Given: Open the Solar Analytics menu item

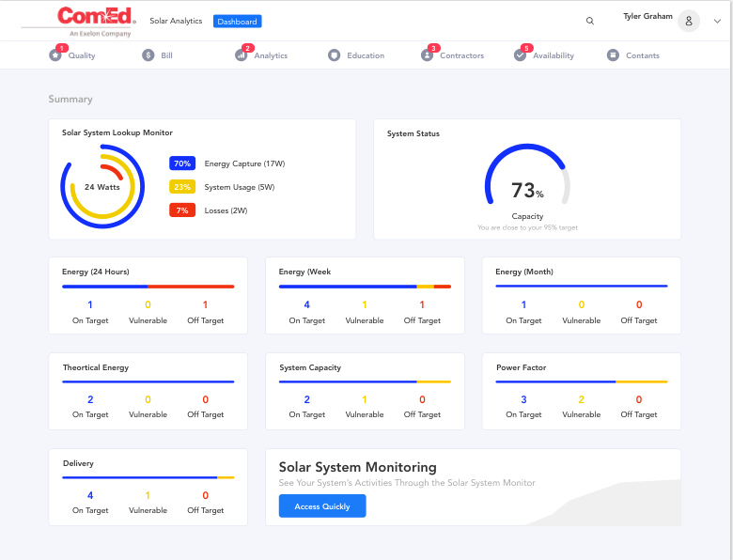Looking at the screenshot, I should (x=176, y=21).
